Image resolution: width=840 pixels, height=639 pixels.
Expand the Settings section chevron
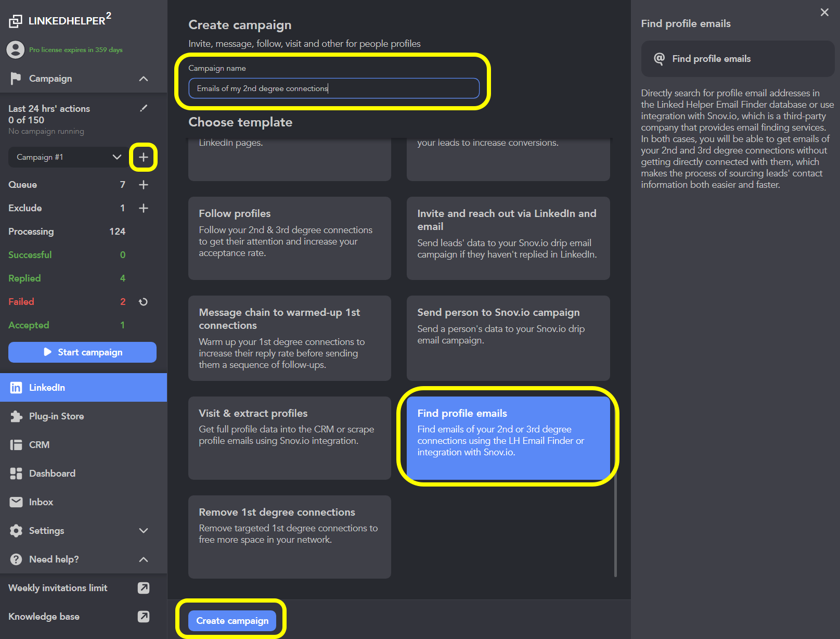click(144, 531)
